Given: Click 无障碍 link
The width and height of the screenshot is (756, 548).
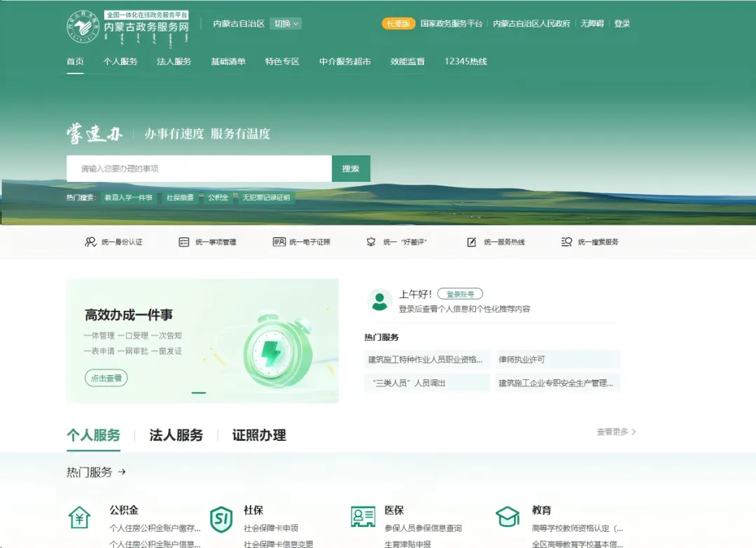Looking at the screenshot, I should (592, 24).
